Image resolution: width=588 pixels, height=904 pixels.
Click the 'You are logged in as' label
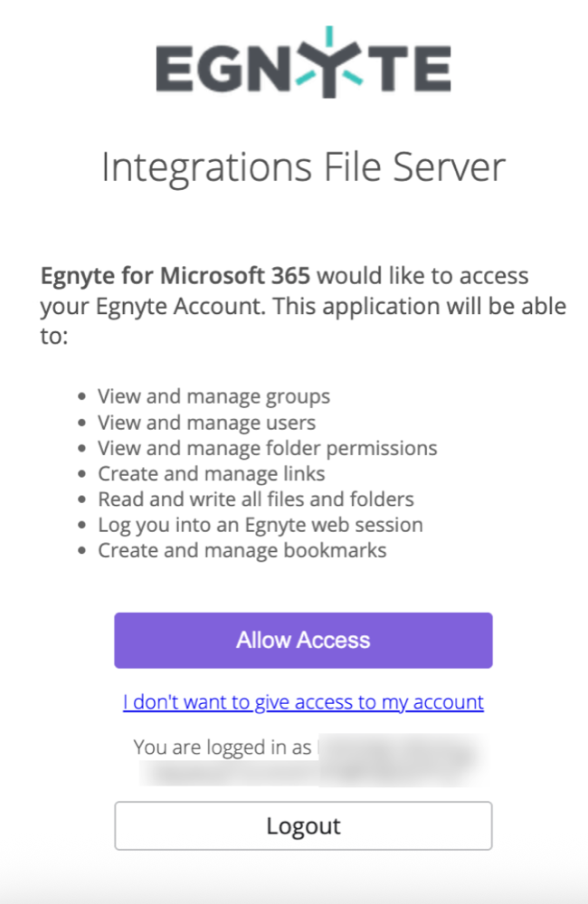pyautogui.click(x=223, y=747)
